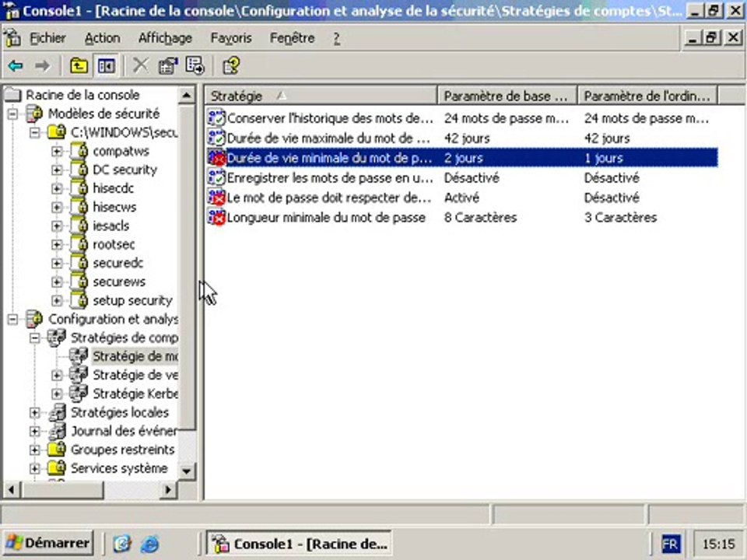Collapse Stratégies de comptes node

(35, 338)
